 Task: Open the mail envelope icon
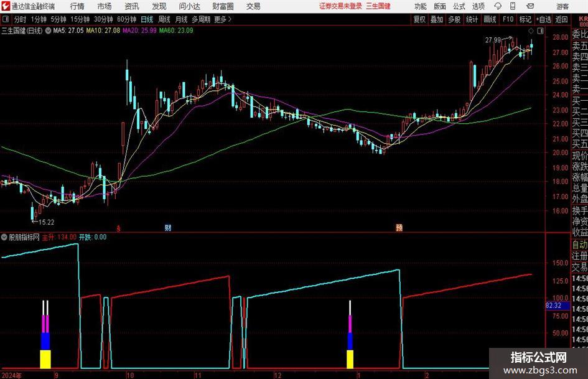coord(530,6)
